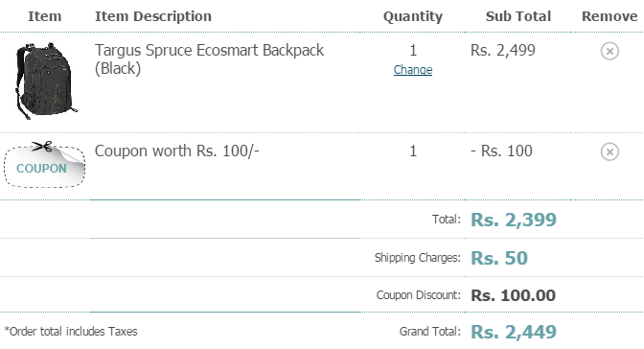Click the backpack subtotal Rs. 2,499
Image resolution: width=644 pixels, height=349 pixels.
click(503, 51)
